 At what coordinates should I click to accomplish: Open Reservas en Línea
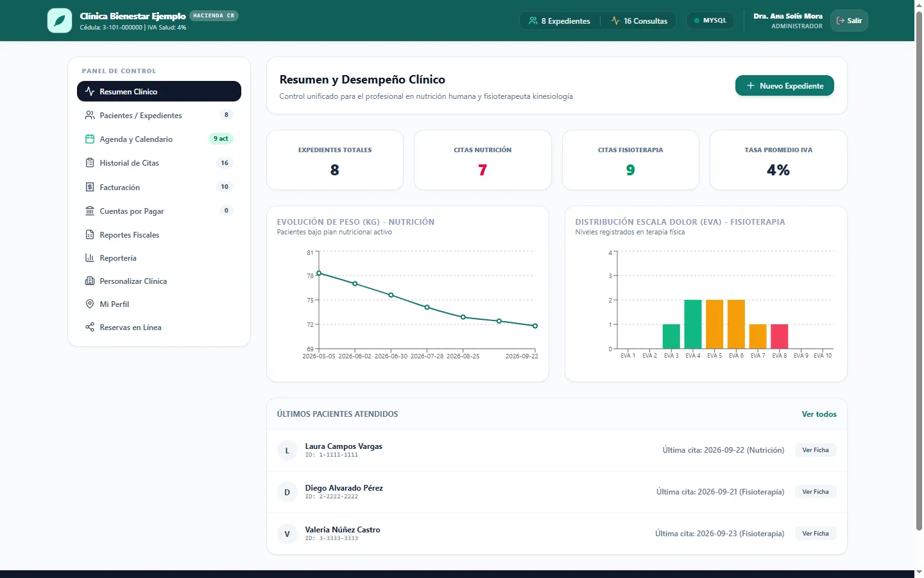tap(159, 327)
